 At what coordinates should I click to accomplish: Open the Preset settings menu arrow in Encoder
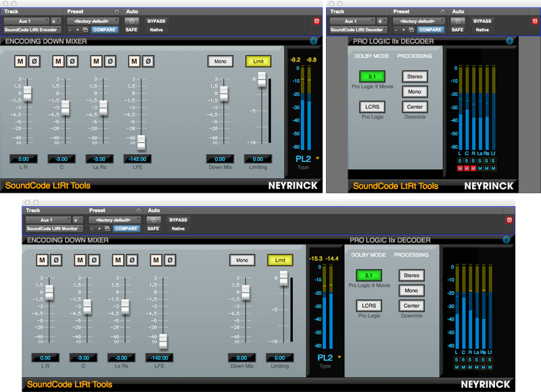click(116, 11)
